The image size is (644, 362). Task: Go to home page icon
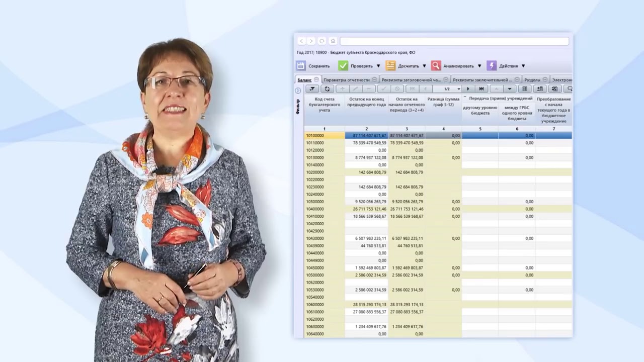333,41
